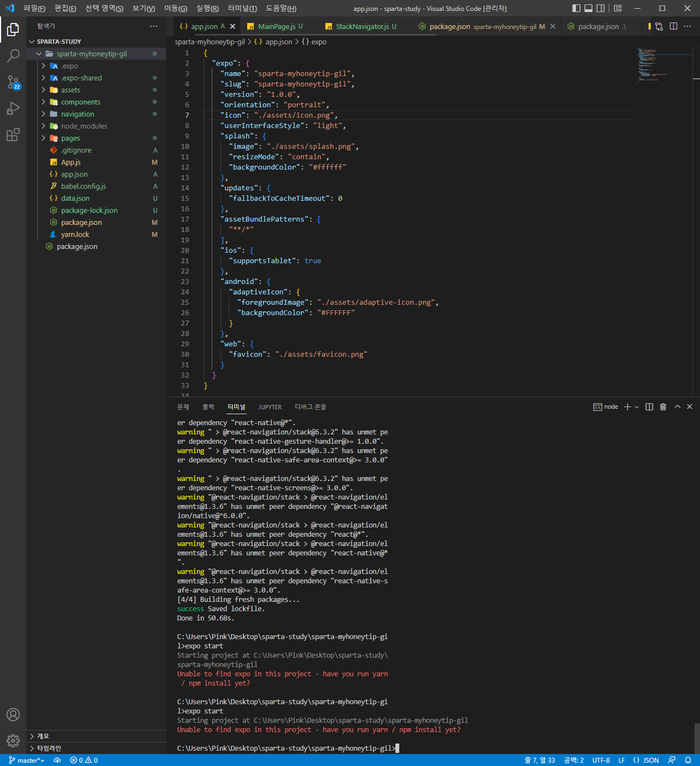Open the Run and Debug view
Image resolution: width=700 pixels, height=766 pixels.
click(13, 108)
